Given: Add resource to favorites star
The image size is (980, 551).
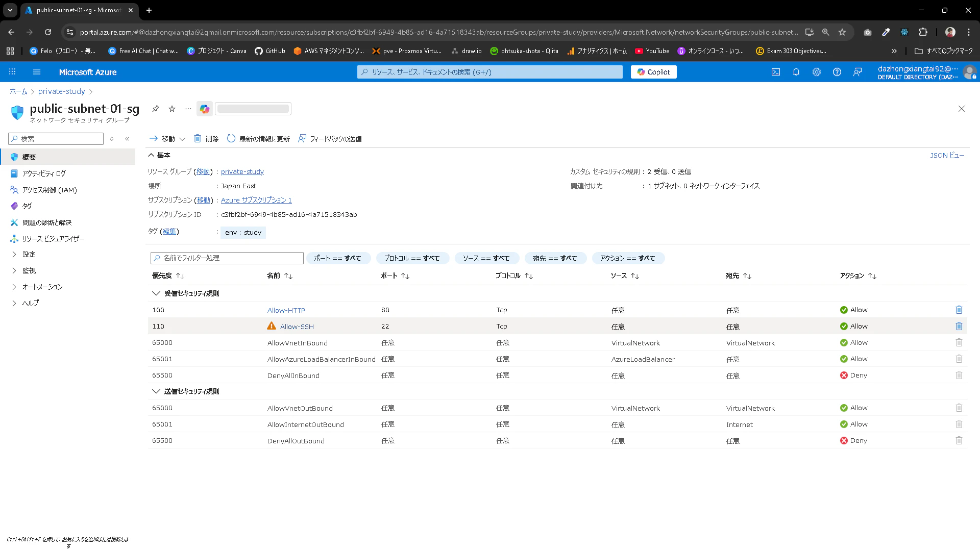Looking at the screenshot, I should point(172,109).
